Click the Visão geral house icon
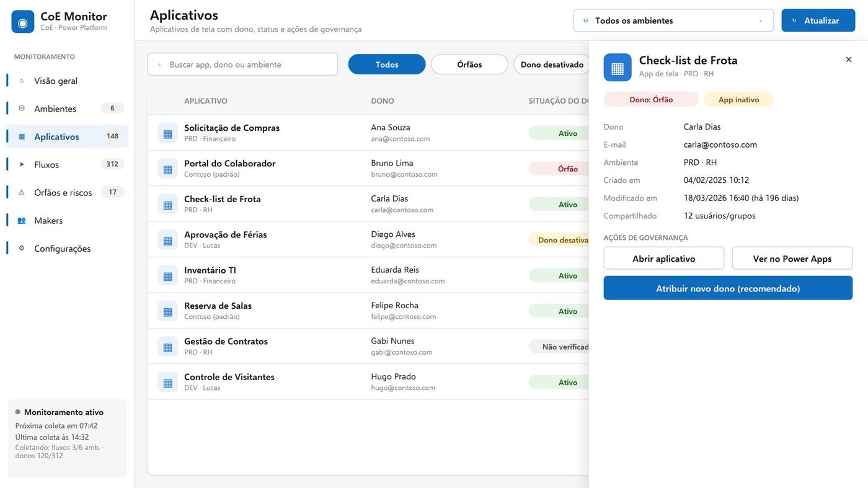The width and height of the screenshot is (868, 488). click(22, 81)
